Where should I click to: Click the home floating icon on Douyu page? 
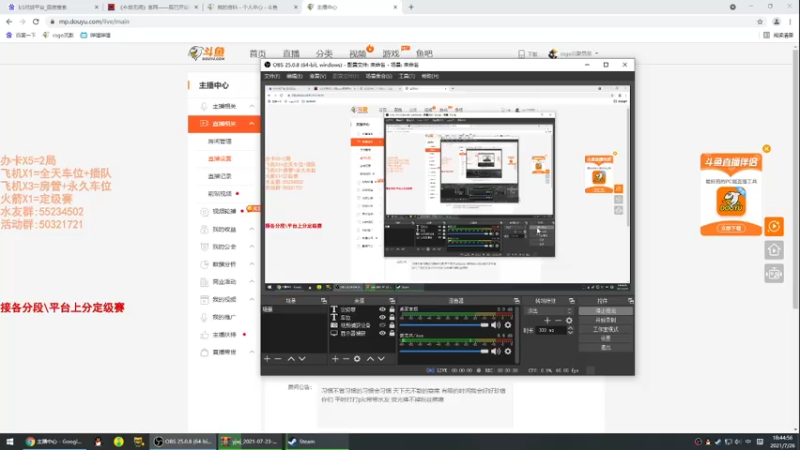[x=774, y=250]
